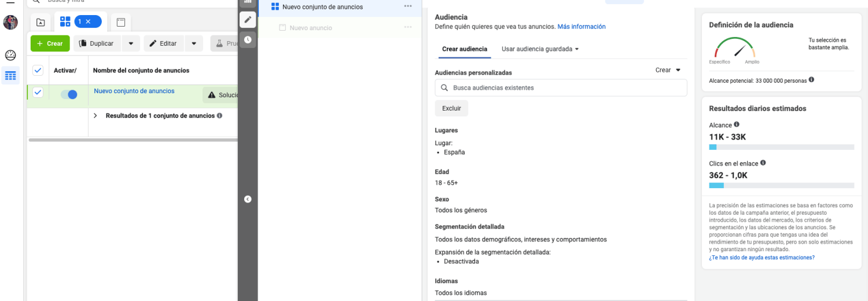Open the Editar dropdown arrow
The width and height of the screenshot is (868, 301).
(194, 43)
